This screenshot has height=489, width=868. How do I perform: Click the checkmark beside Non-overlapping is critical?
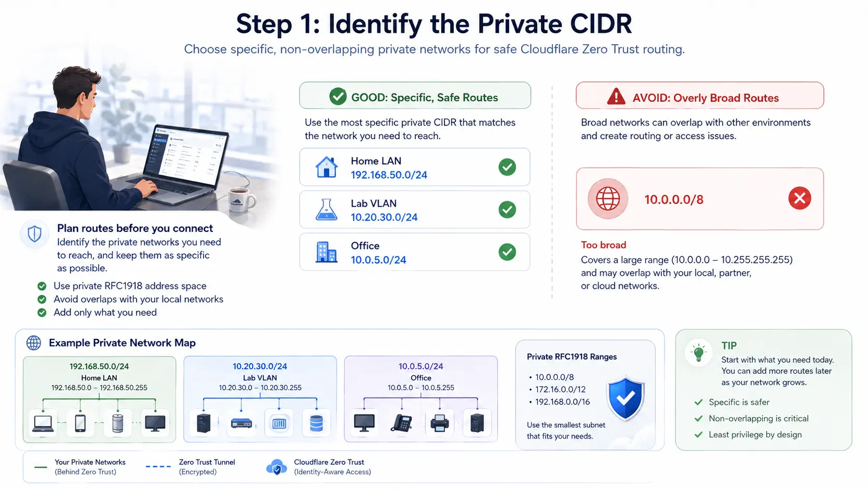tap(699, 418)
